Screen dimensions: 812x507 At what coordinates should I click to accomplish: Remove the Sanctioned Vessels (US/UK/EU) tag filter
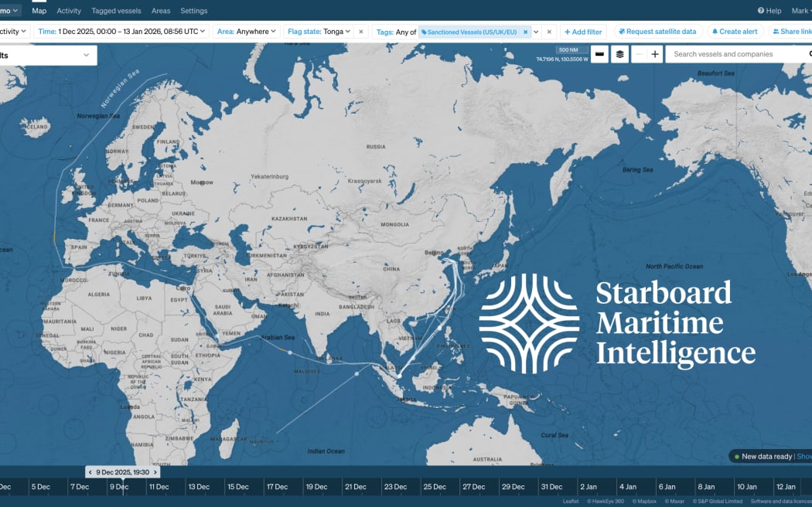pos(525,32)
